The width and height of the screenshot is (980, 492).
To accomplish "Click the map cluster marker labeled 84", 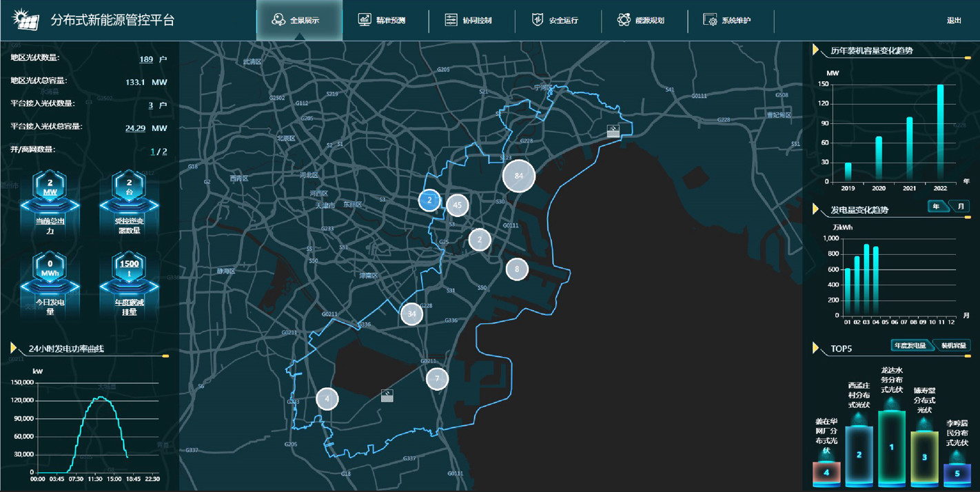I will [519, 176].
